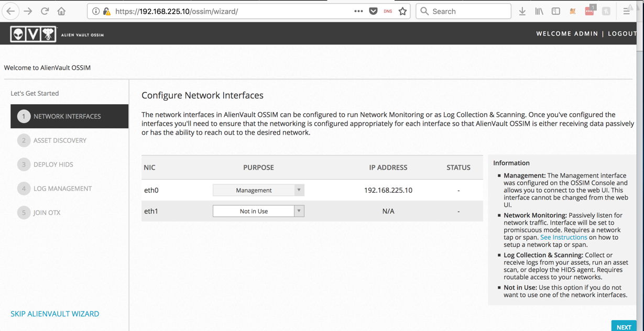
Task: Toggle the sidebar view icon
Action: (555, 11)
